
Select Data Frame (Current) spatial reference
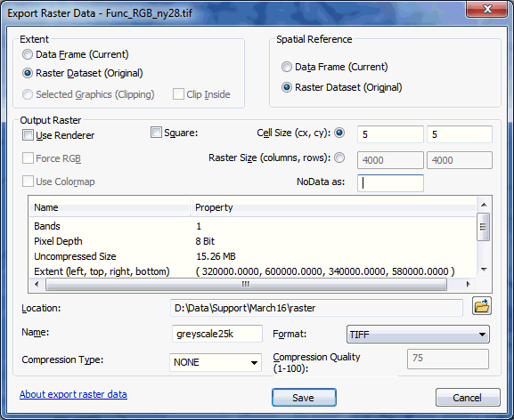coord(287,67)
